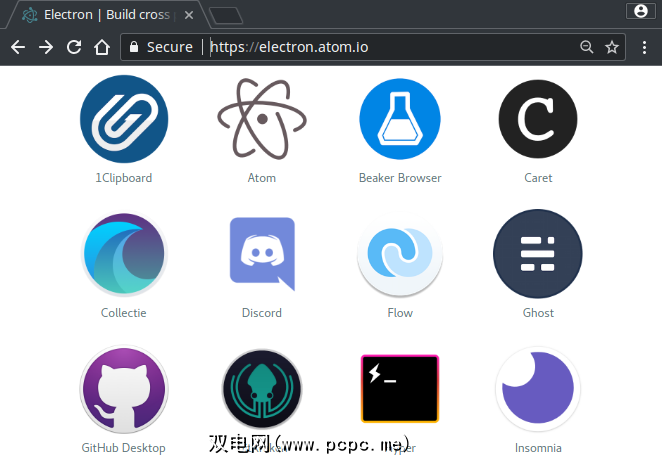Go back with the browser back arrow
Screen dimensions: 662x467
pos(18,47)
